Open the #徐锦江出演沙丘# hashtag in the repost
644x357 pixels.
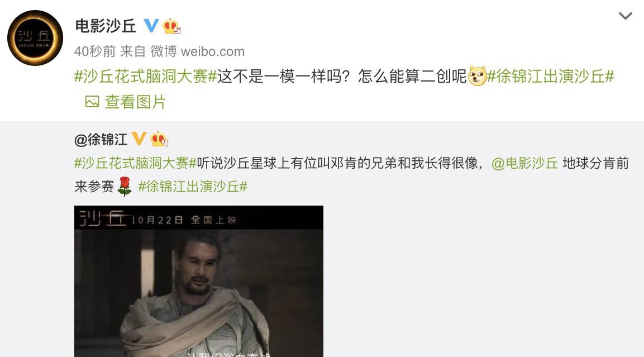coord(193,187)
